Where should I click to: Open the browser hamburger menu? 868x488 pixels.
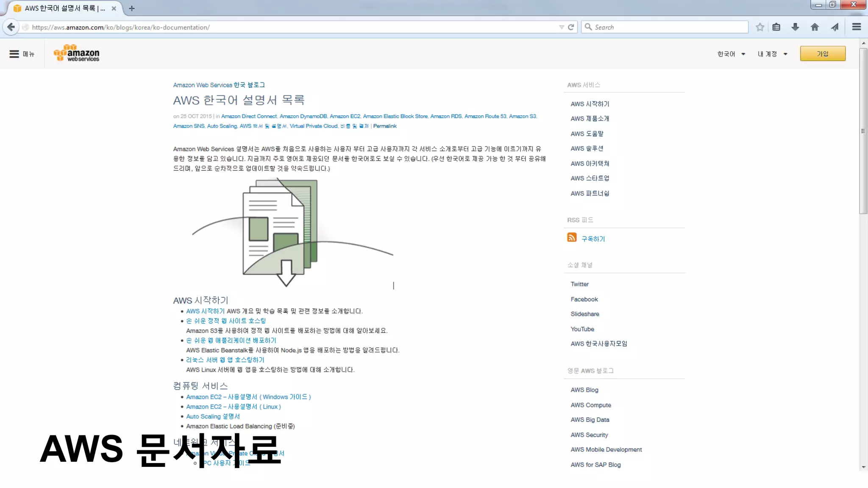[x=857, y=27]
